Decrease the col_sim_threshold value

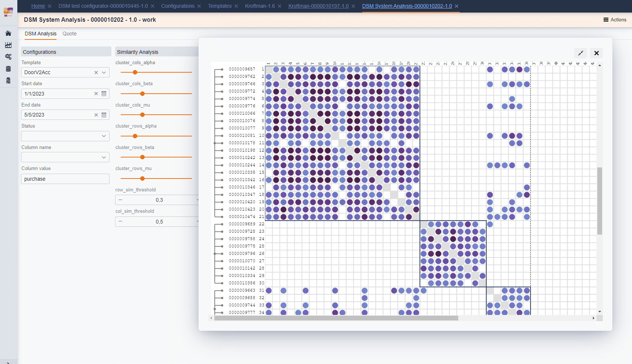tap(120, 221)
